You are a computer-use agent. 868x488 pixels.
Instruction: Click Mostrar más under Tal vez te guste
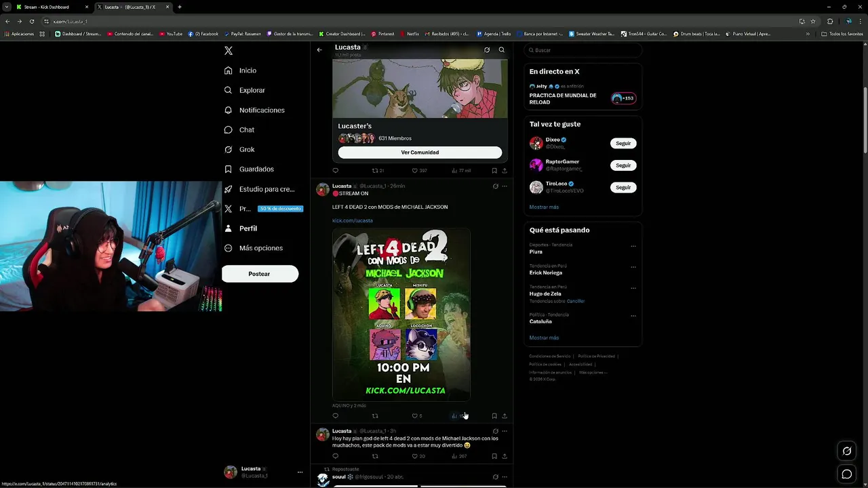544,207
